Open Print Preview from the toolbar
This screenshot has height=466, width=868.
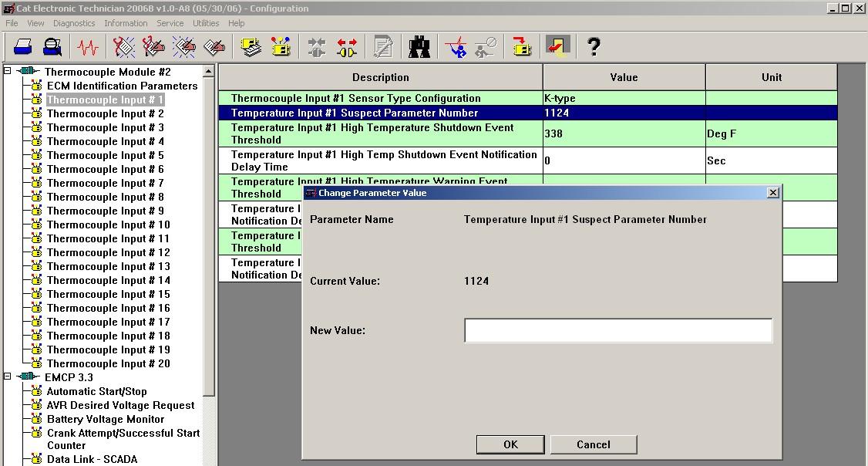point(52,46)
